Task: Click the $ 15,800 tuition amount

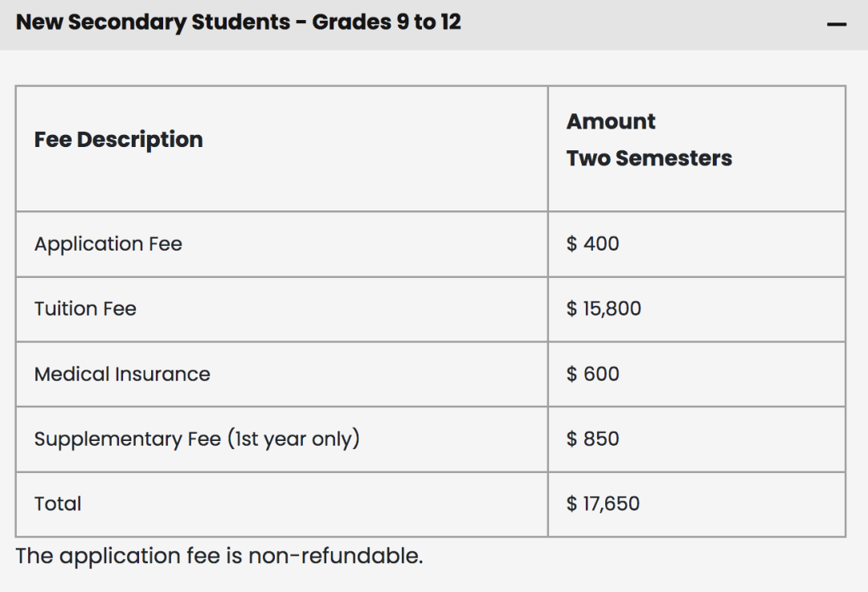Action: click(604, 309)
